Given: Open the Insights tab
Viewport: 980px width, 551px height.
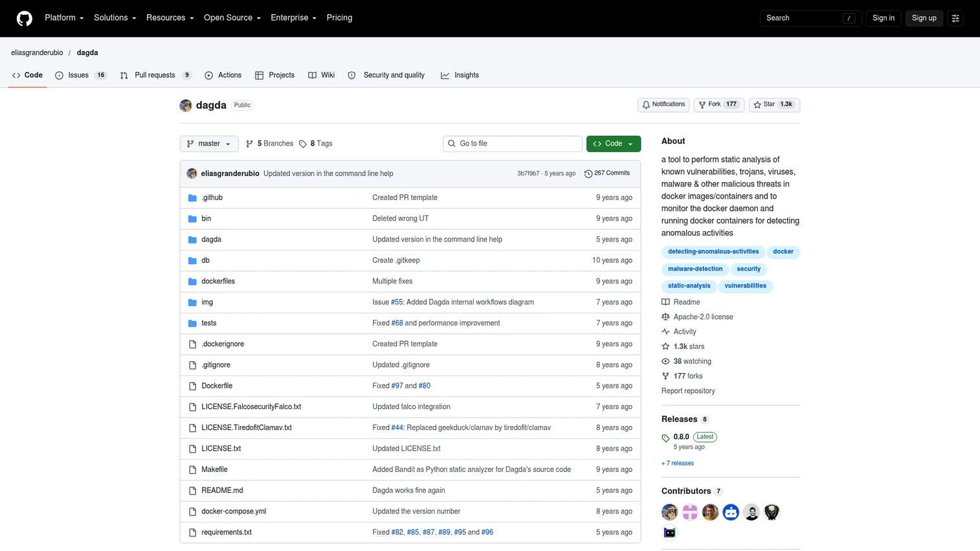Looking at the screenshot, I should 460,75.
